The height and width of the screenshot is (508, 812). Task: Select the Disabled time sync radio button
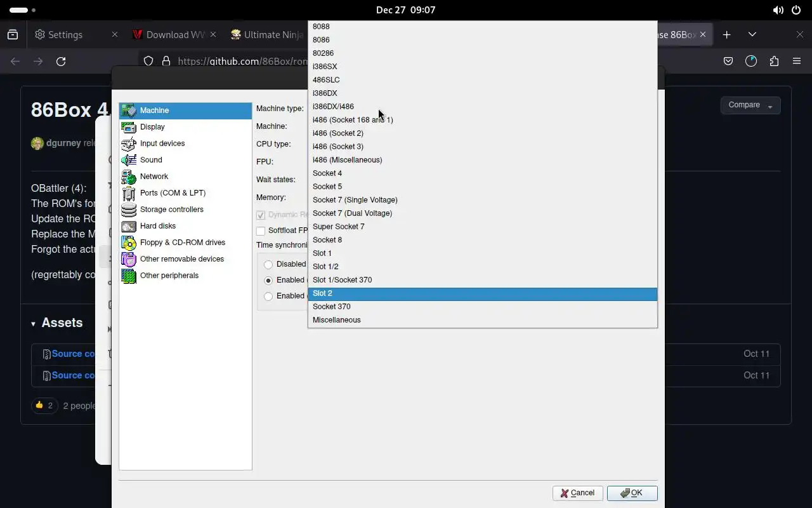click(268, 264)
